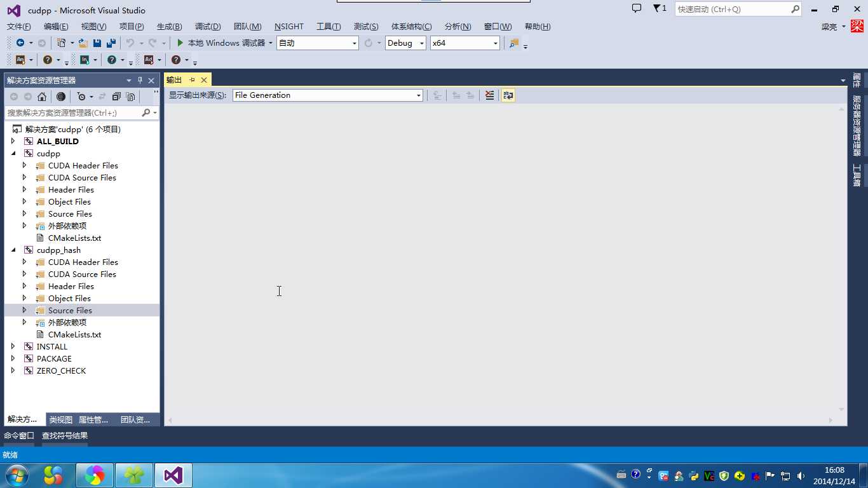Click the Visual Studio taskbar button
The height and width of the screenshot is (488, 868).
click(x=173, y=475)
